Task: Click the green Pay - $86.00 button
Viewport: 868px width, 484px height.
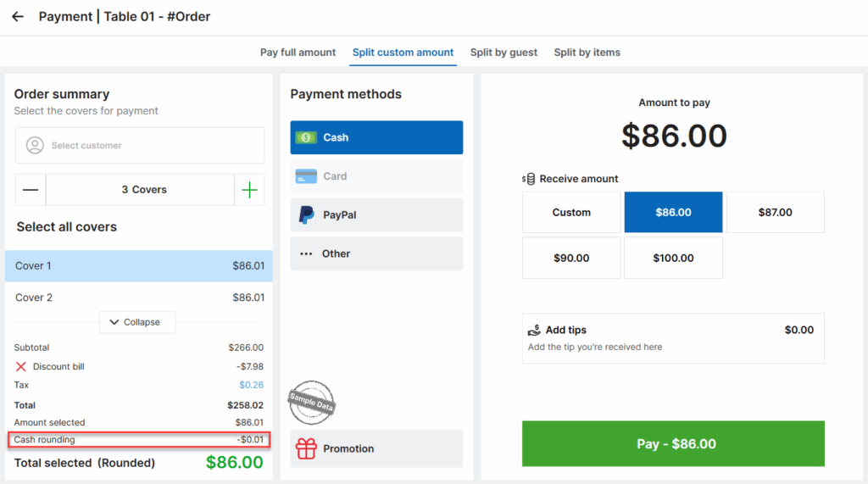Action: [673, 443]
